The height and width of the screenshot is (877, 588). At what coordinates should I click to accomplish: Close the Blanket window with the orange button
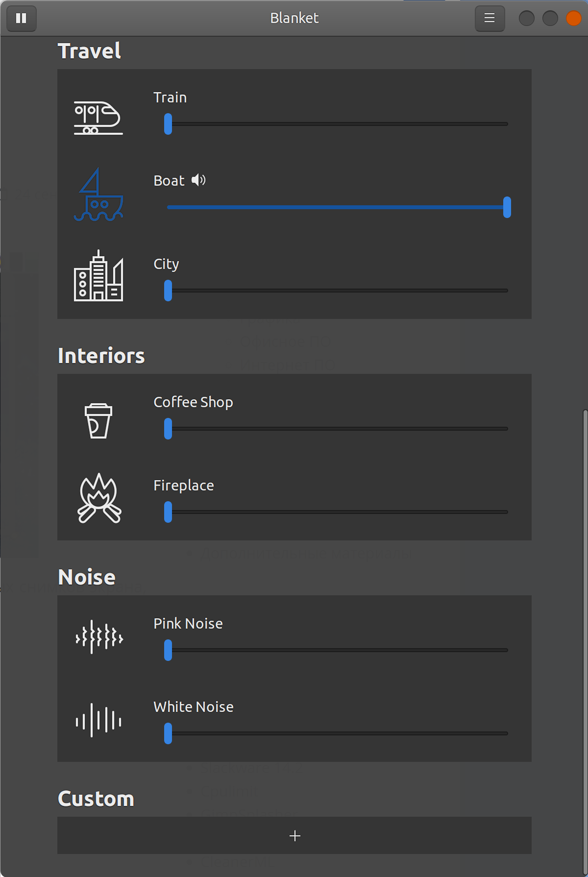(x=574, y=19)
